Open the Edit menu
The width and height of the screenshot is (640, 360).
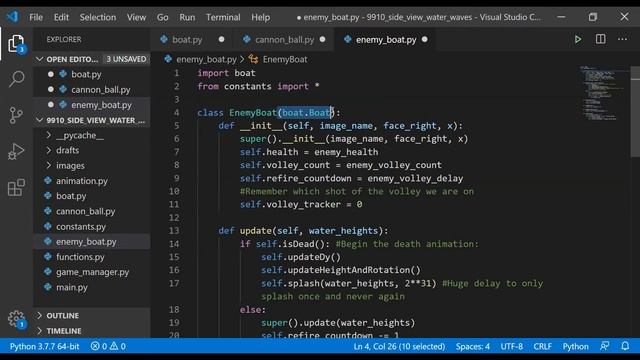61,17
